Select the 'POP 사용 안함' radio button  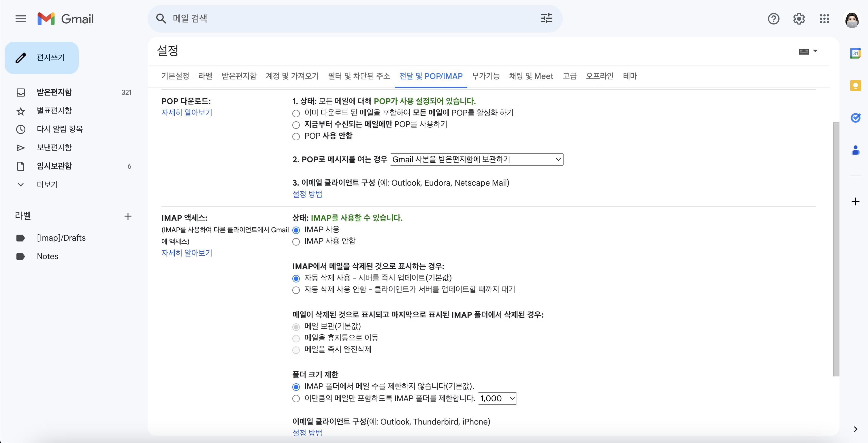(296, 136)
